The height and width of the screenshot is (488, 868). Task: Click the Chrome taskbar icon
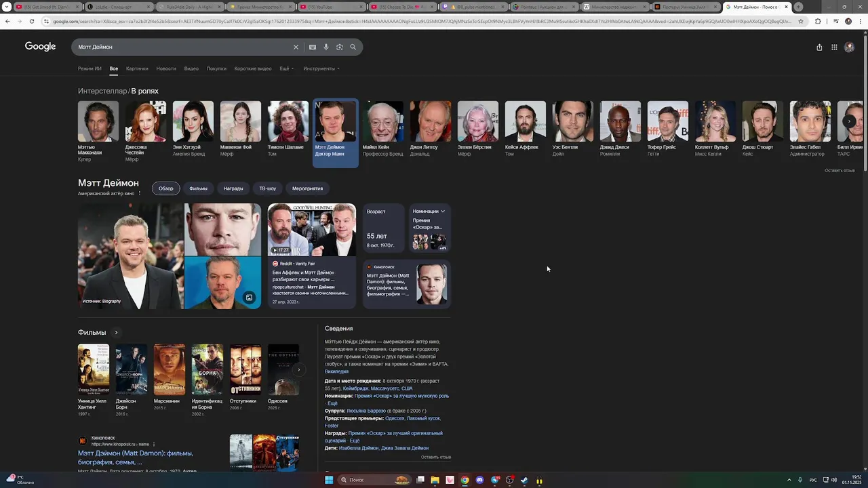pos(465,480)
